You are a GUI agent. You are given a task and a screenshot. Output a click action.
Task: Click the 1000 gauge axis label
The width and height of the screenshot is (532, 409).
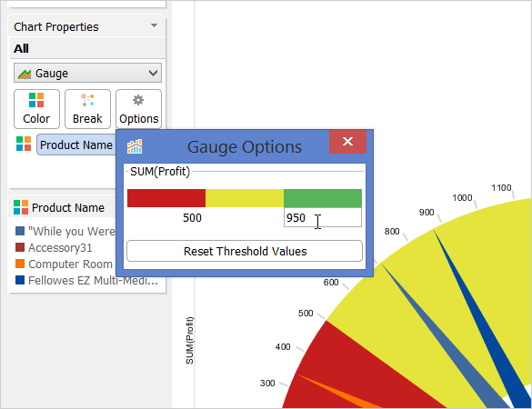[x=462, y=197]
